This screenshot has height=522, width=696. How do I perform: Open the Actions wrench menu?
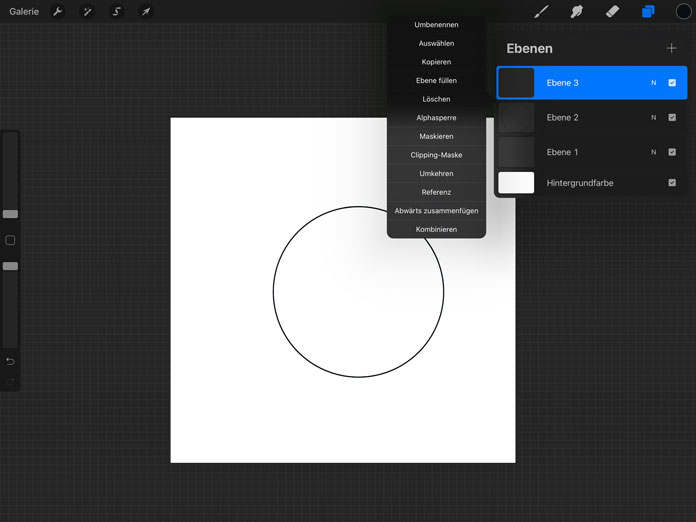58,12
